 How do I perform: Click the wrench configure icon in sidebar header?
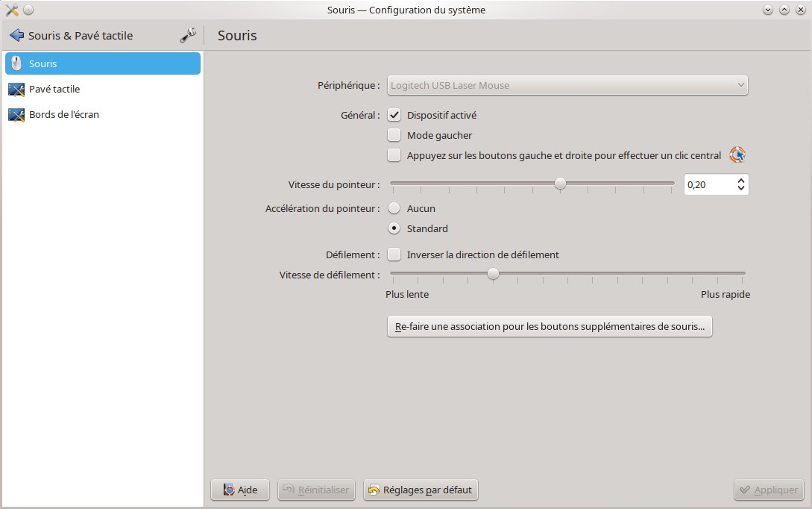pyautogui.click(x=188, y=35)
